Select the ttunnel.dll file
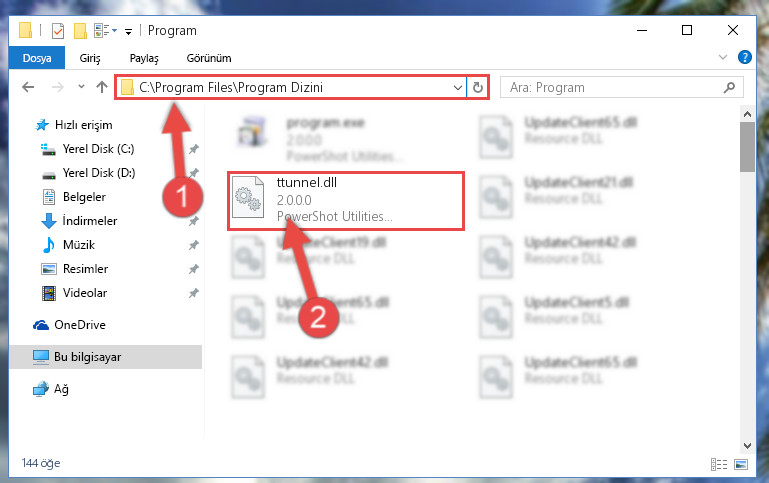The height and width of the screenshot is (483, 769). (x=346, y=200)
